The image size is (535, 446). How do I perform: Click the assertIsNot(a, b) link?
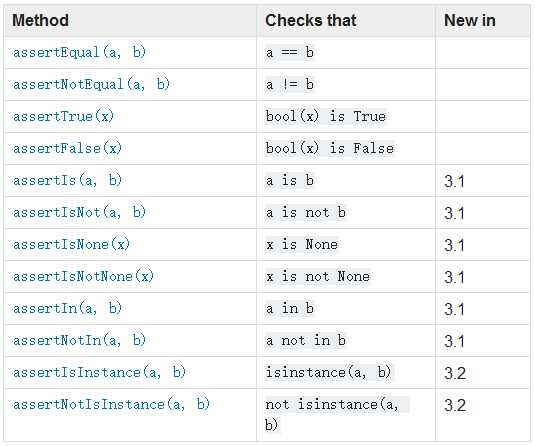tap(79, 213)
